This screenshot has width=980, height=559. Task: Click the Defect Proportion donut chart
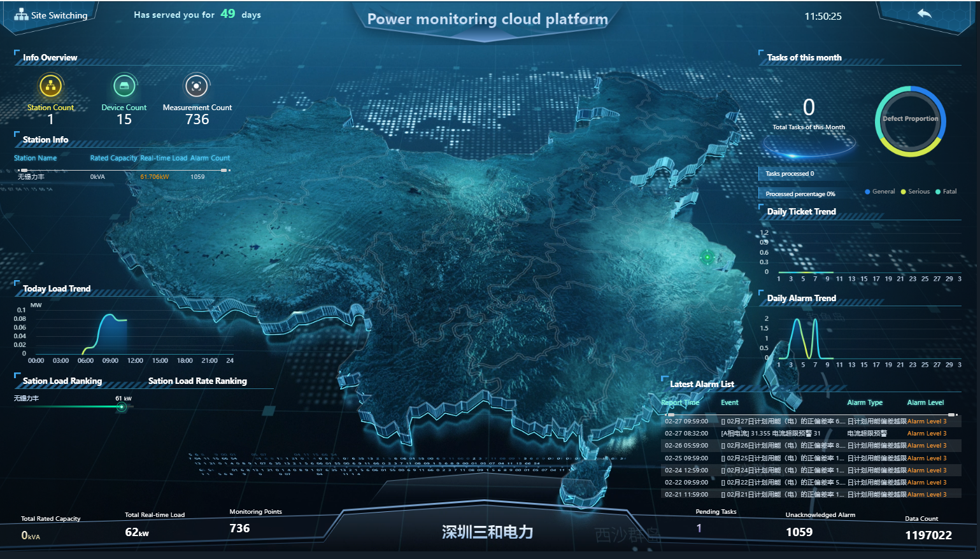pyautogui.click(x=910, y=121)
